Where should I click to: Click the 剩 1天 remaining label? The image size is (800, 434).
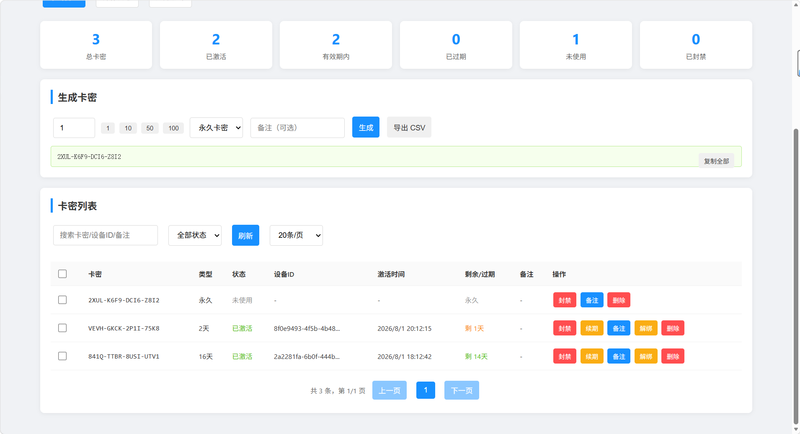474,328
